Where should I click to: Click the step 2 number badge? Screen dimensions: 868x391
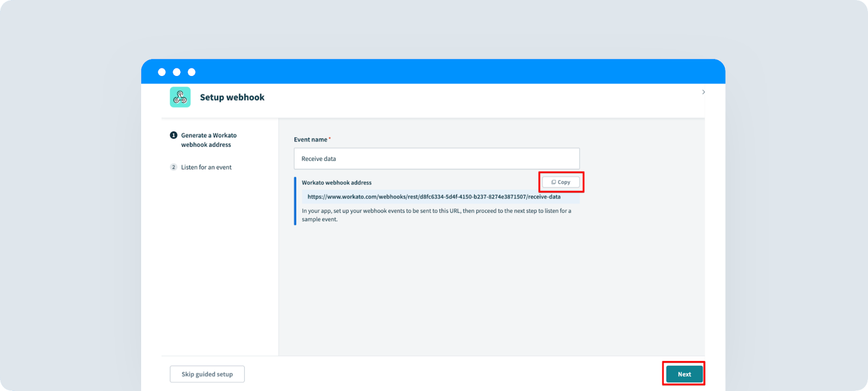click(x=174, y=167)
